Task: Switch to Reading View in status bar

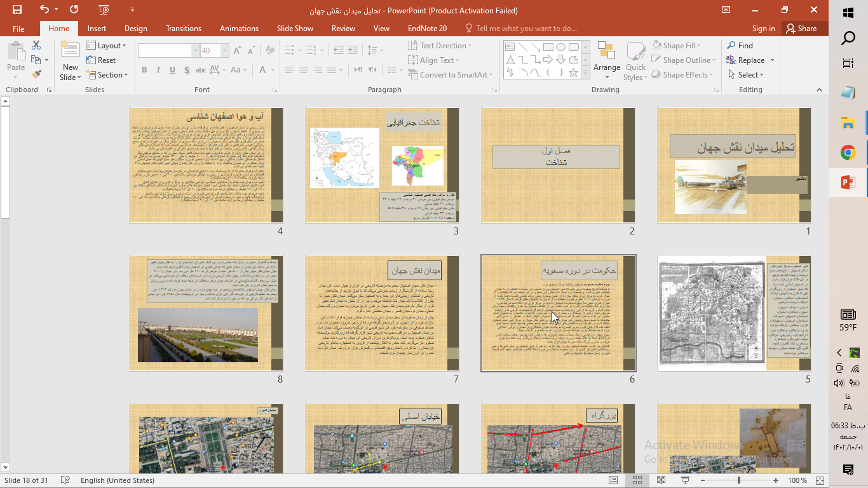Action: coord(661,480)
